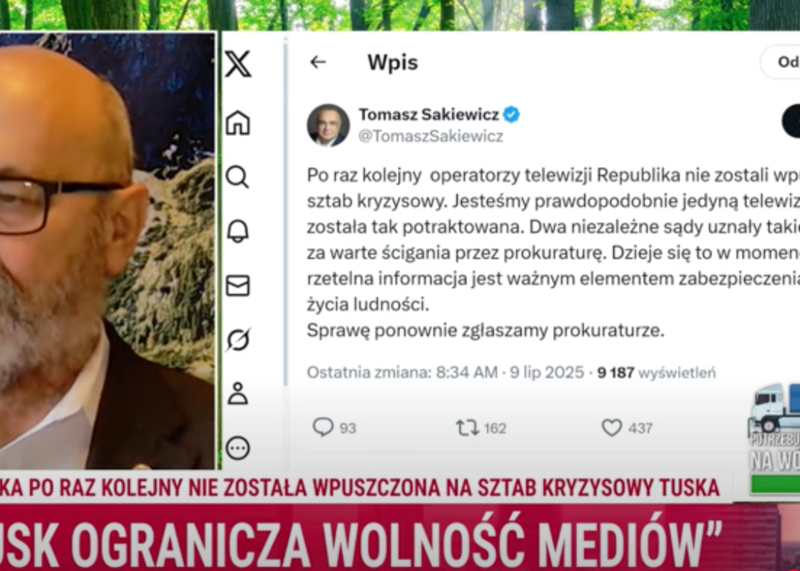Open the Grok slashed-circle icon
This screenshot has width=800, height=571.
point(238,340)
